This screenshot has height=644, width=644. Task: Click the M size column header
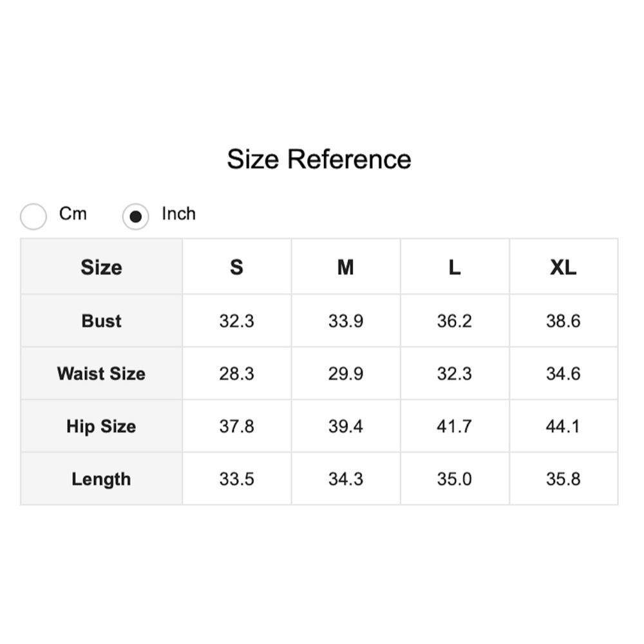[346, 267]
